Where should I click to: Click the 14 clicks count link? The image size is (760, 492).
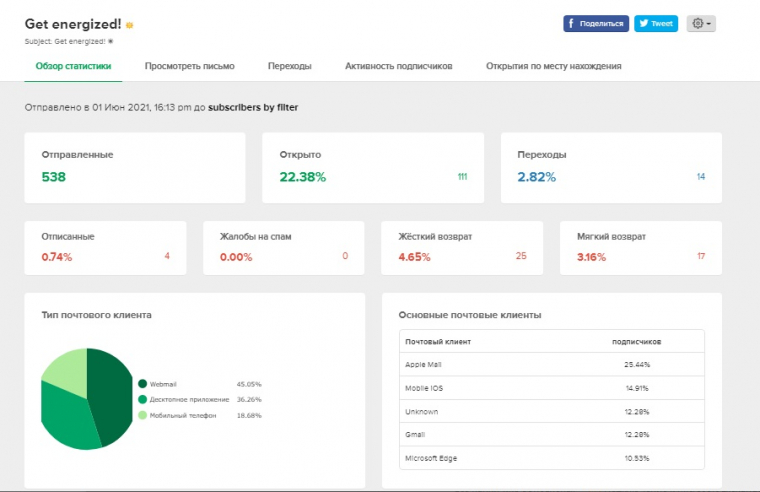(x=701, y=177)
